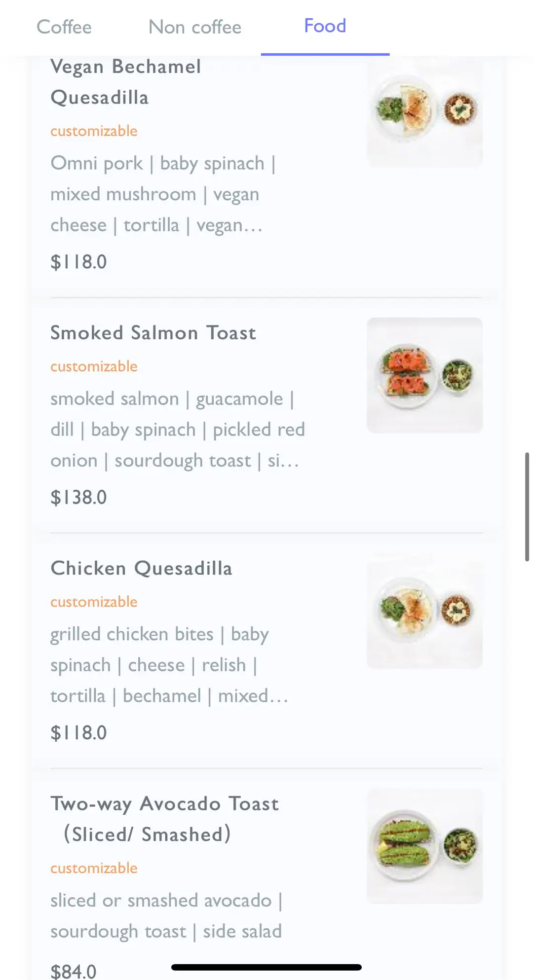The width and height of the screenshot is (533, 980).
Task: Tap customizable label under Vegan Bechamel Quesadilla
Action: (94, 131)
